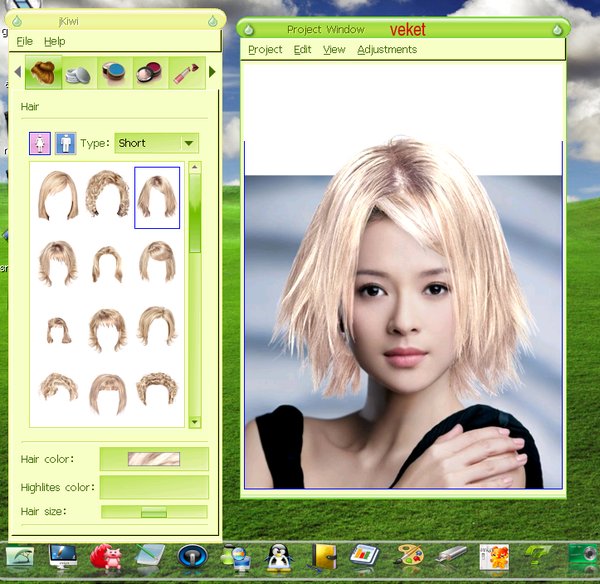Select the blue eyeshadow category icon
This screenshot has width=600, height=584.
click(113, 73)
